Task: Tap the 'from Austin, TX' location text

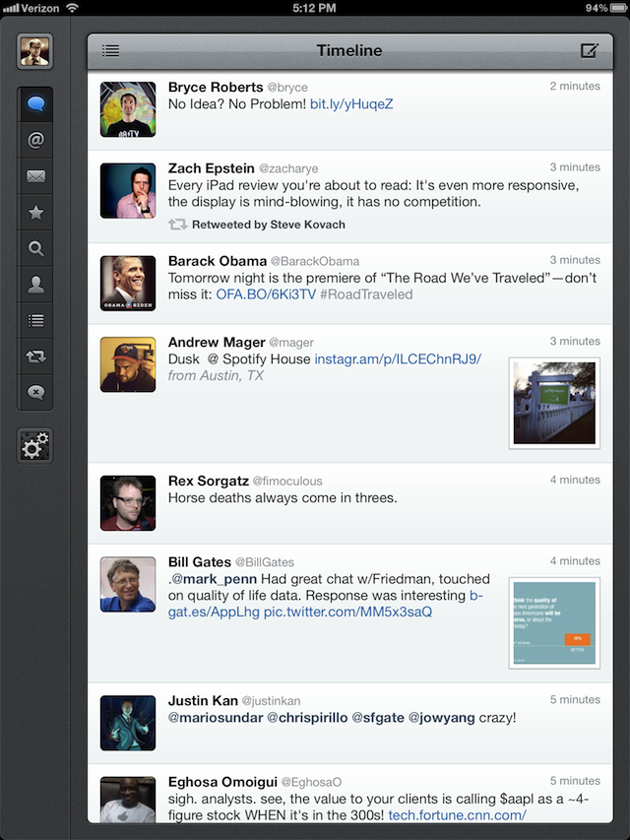Action: 216,375
